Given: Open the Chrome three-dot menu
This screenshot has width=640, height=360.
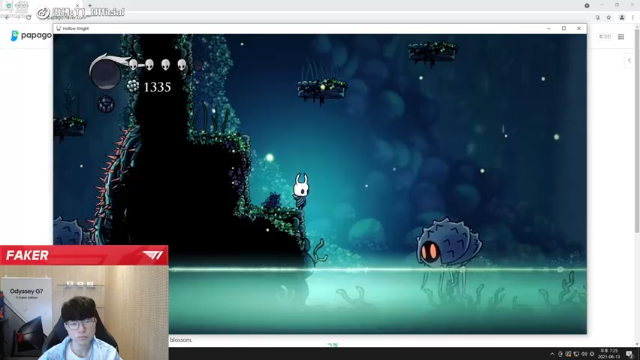Looking at the screenshot, I should [633, 18].
